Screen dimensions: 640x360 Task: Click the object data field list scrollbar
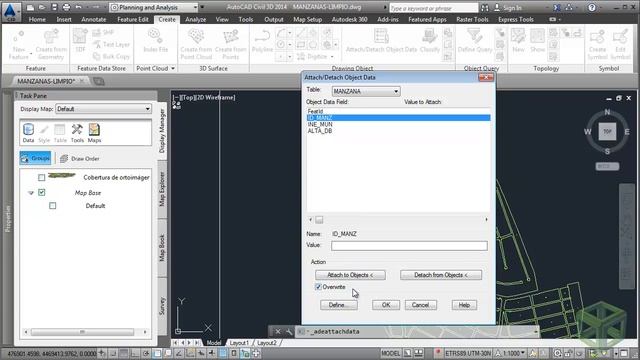398,220
